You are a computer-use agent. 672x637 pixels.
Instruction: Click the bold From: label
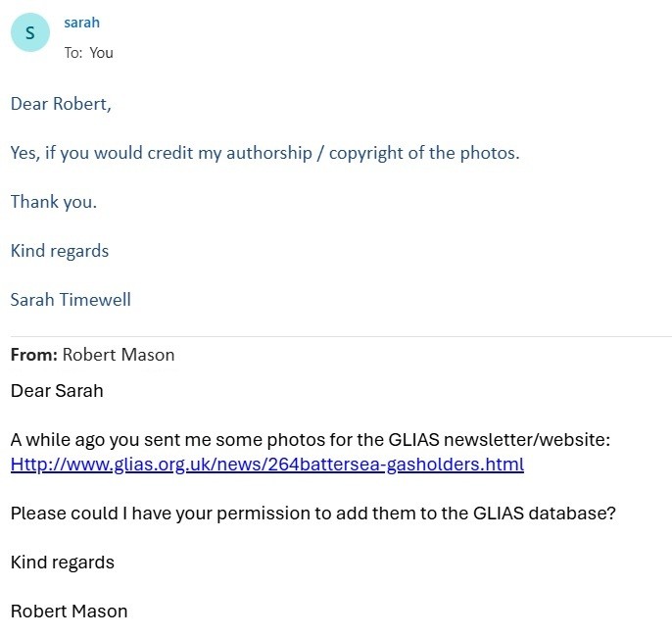(34, 355)
